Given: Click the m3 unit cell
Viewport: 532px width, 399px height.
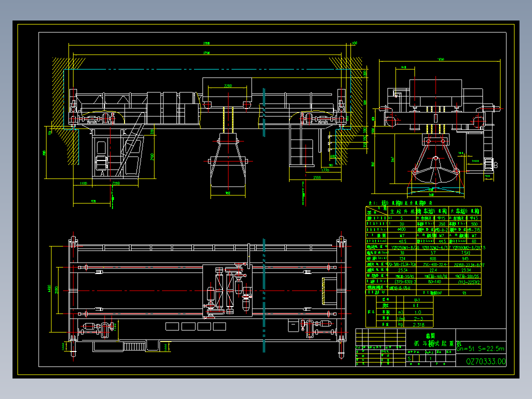Looking at the screenshot, I should (400, 312).
